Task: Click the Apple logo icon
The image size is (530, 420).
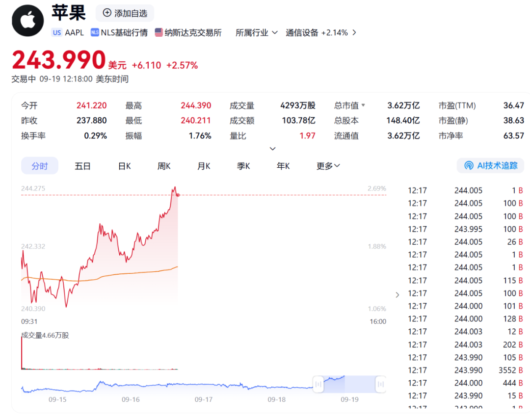Action: click(28, 21)
